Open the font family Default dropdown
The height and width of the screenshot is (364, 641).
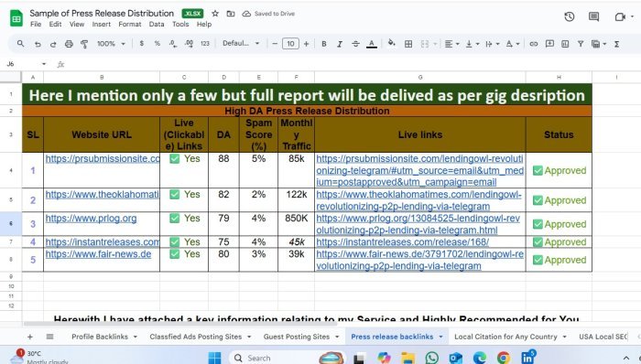coord(241,43)
